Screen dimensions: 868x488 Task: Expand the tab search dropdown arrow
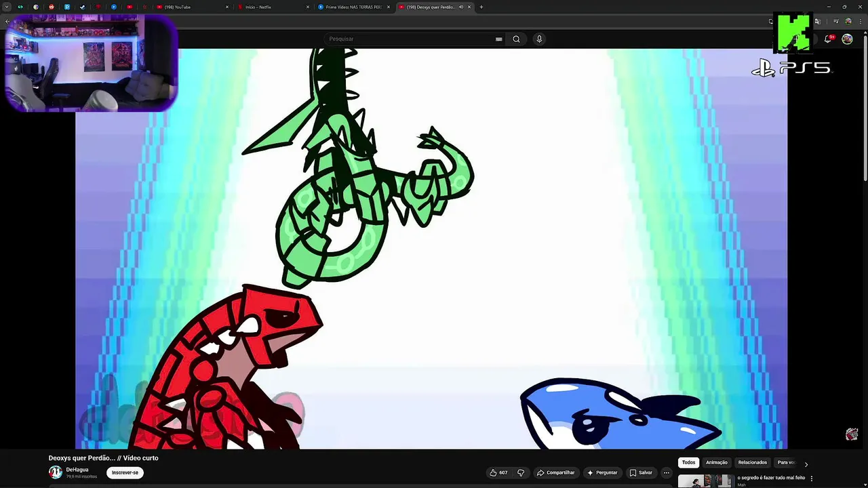7,7
